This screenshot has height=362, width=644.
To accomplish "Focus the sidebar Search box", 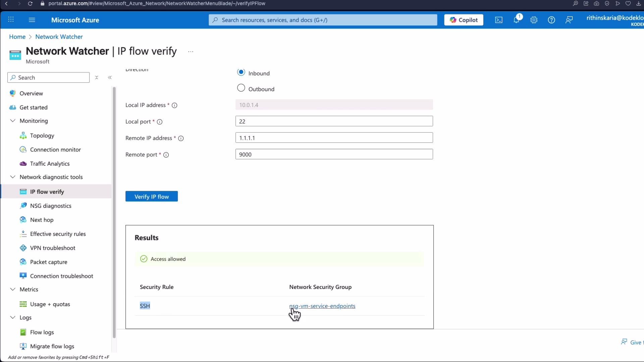I will click(48, 77).
